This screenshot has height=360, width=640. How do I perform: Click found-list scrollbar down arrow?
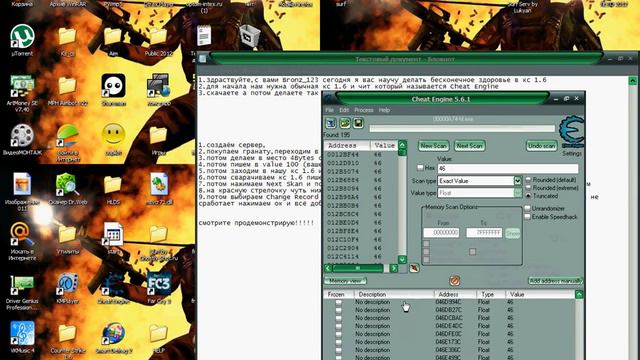tap(402, 260)
